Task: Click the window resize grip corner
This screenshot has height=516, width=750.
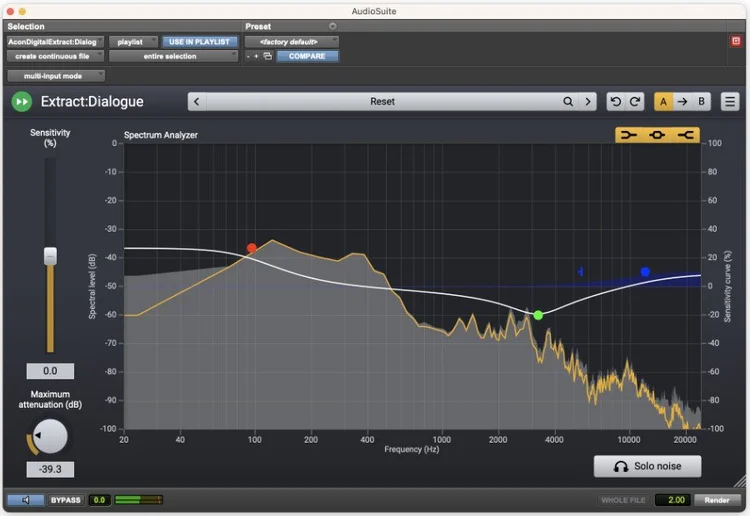Action: (x=740, y=481)
